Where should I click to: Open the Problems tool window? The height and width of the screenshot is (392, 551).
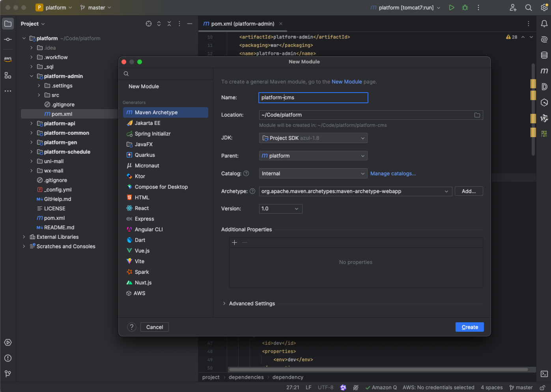pos(8,358)
